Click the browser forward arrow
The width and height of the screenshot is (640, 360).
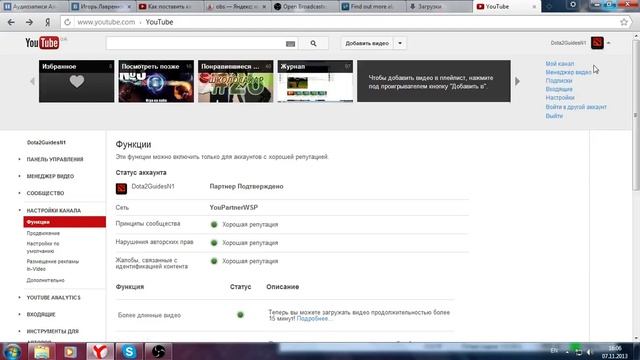click(x=29, y=22)
